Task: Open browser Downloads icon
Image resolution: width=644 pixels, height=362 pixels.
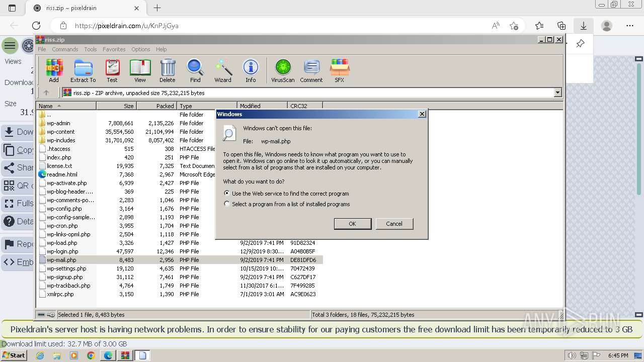Action: (x=584, y=26)
